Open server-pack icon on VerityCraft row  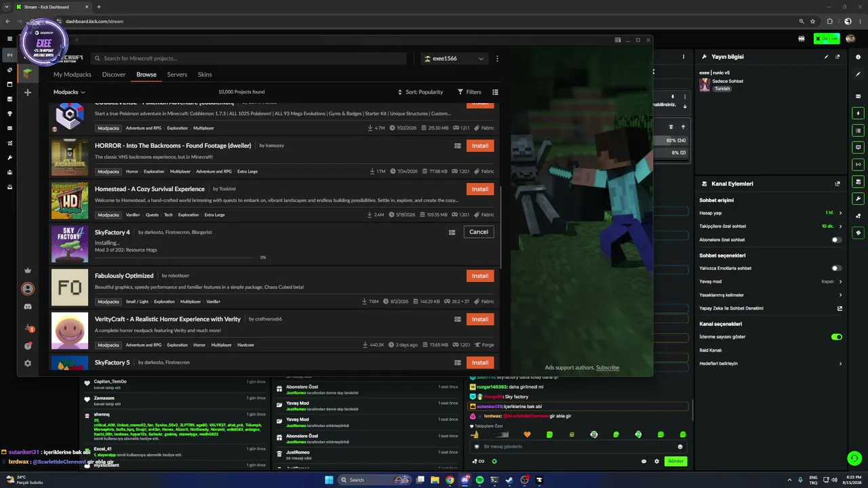(458, 319)
